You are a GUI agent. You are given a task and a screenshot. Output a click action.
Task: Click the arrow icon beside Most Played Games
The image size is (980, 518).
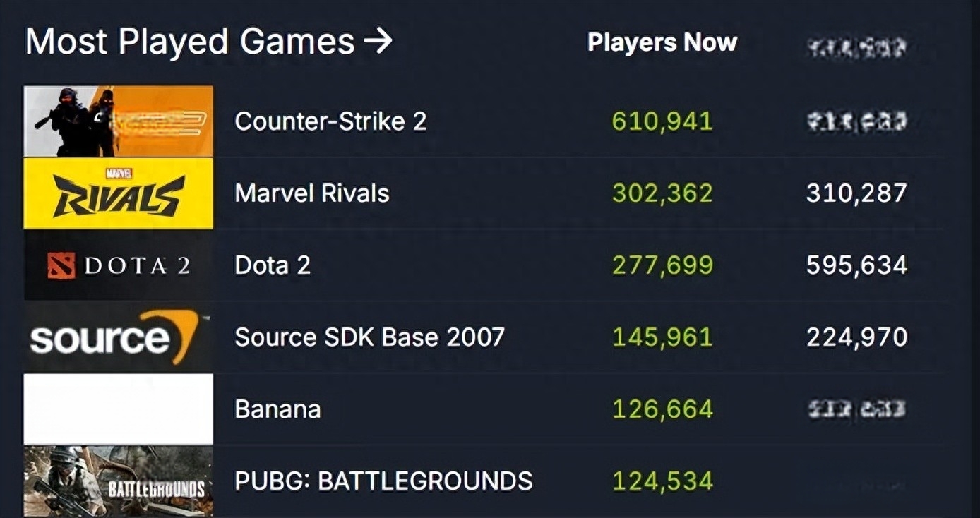(x=378, y=42)
